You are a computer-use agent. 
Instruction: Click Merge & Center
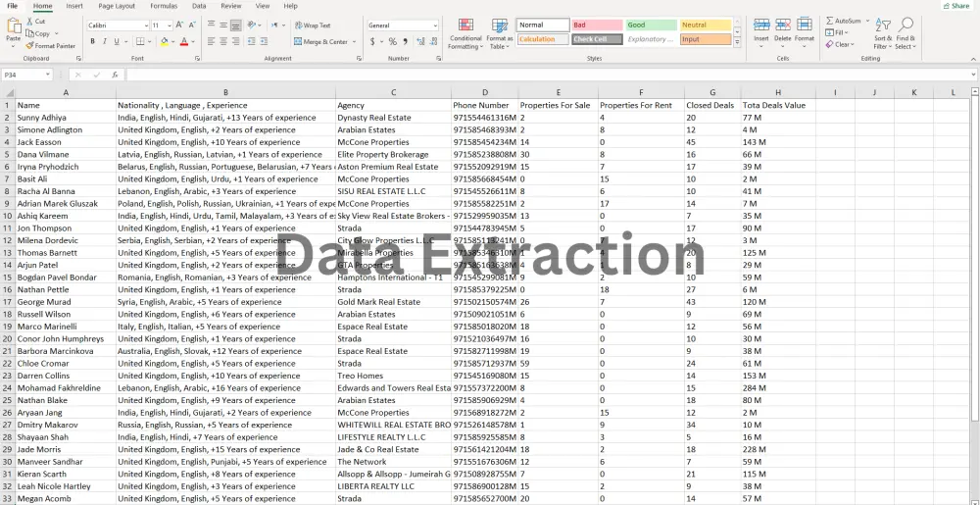320,42
